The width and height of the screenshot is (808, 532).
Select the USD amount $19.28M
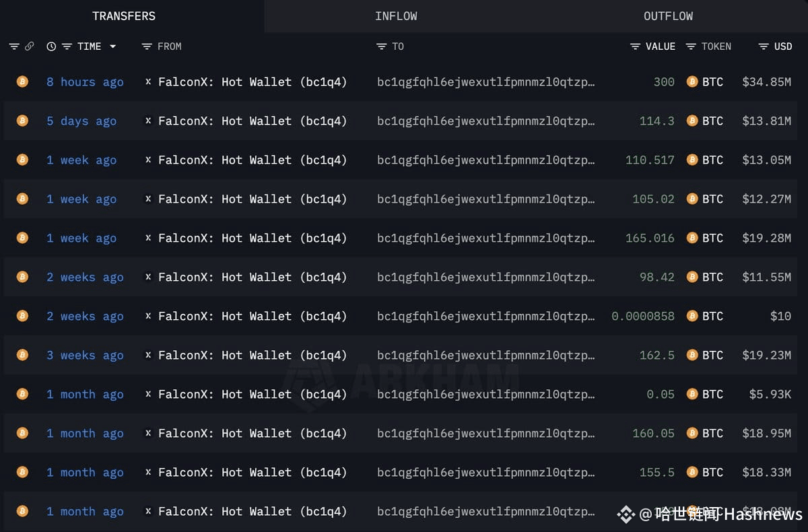point(766,238)
